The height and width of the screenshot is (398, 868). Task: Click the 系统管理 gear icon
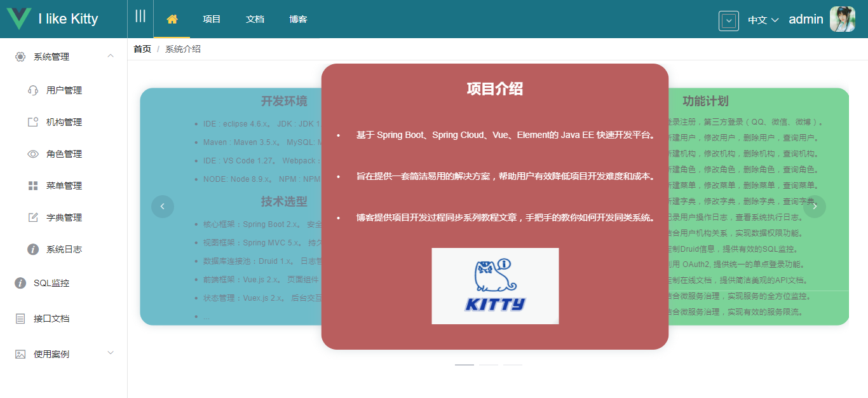pyautogui.click(x=20, y=57)
